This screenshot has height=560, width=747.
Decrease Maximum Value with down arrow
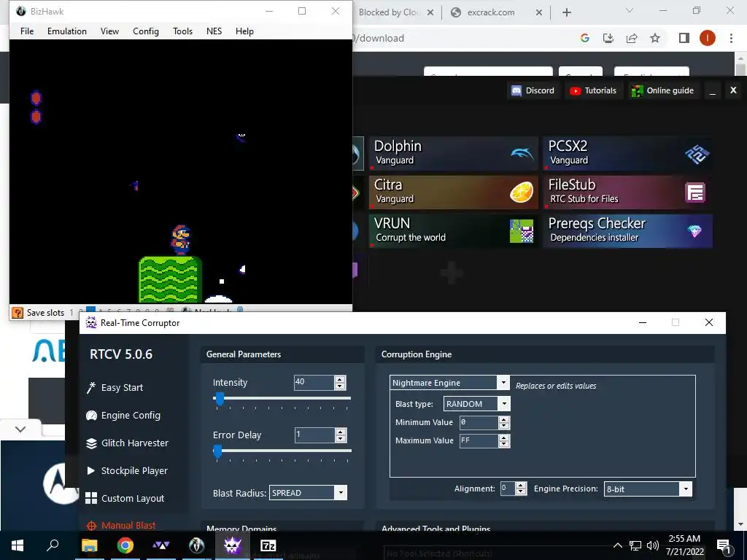(504, 444)
